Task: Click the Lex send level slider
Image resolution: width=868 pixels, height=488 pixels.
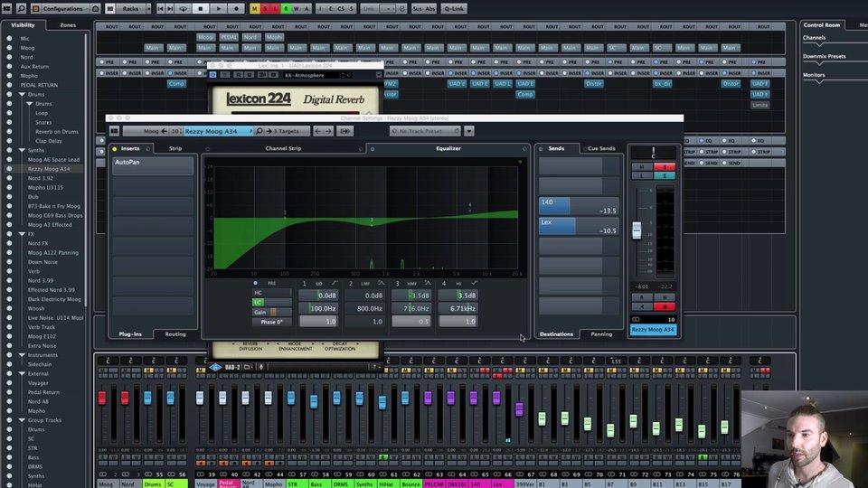Action: point(579,226)
